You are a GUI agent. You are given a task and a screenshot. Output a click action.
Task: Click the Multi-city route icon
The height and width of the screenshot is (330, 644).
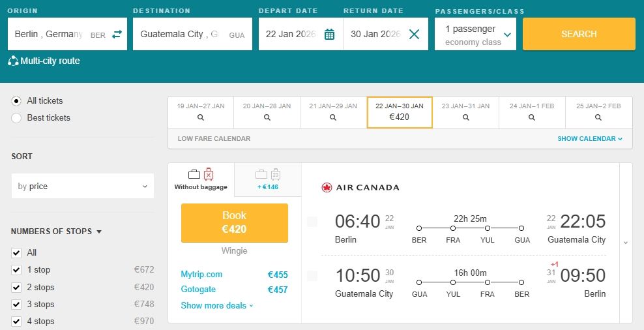[13, 61]
